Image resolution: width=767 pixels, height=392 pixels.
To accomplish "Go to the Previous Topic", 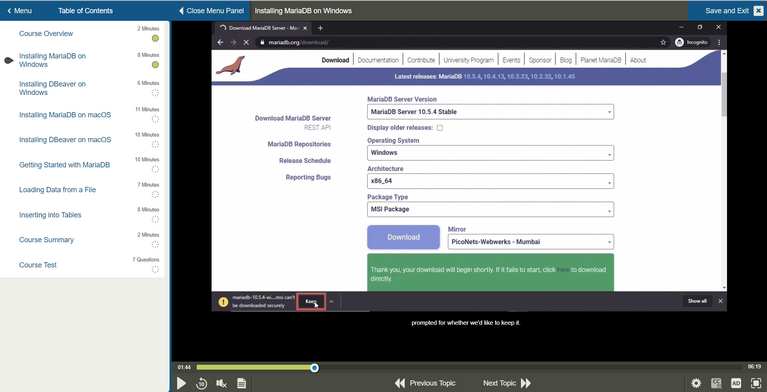I will point(425,383).
